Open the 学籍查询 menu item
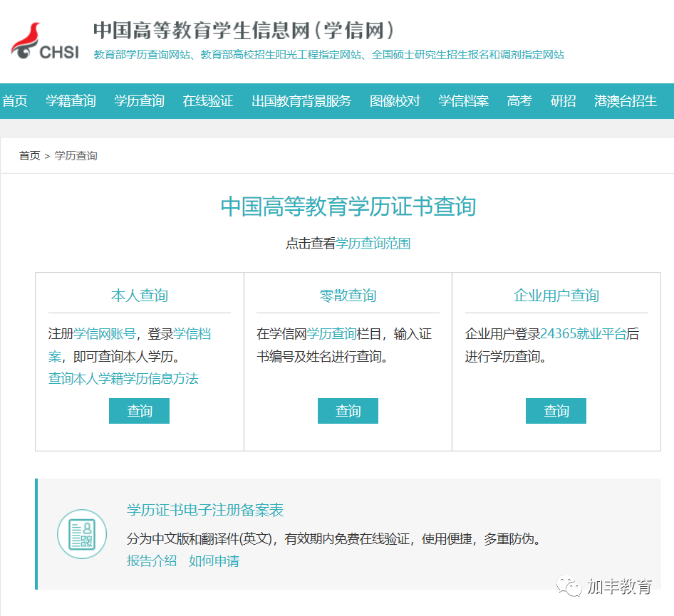The height and width of the screenshot is (616, 674). coord(71,101)
